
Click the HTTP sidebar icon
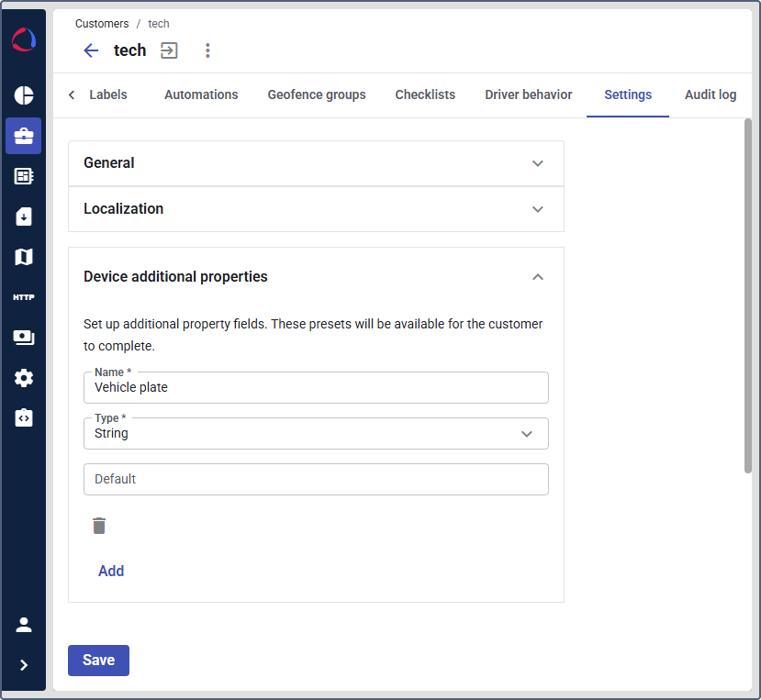pyautogui.click(x=24, y=297)
